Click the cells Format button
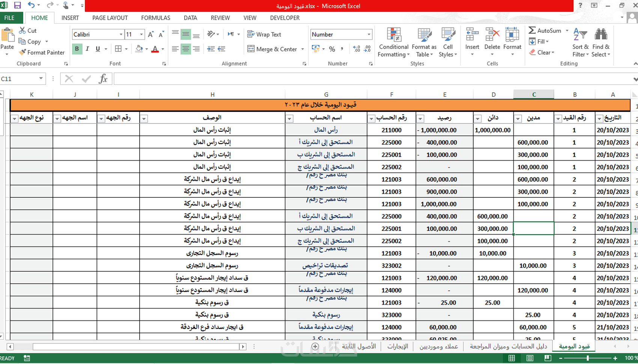Screen dimensions: 638x364 pyautogui.click(x=512, y=42)
